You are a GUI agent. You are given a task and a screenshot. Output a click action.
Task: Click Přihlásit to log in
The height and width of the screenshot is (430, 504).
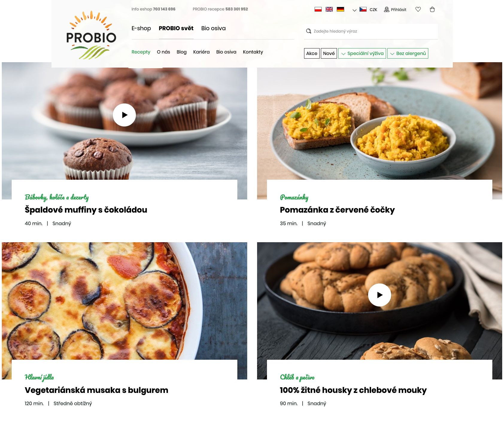click(395, 10)
